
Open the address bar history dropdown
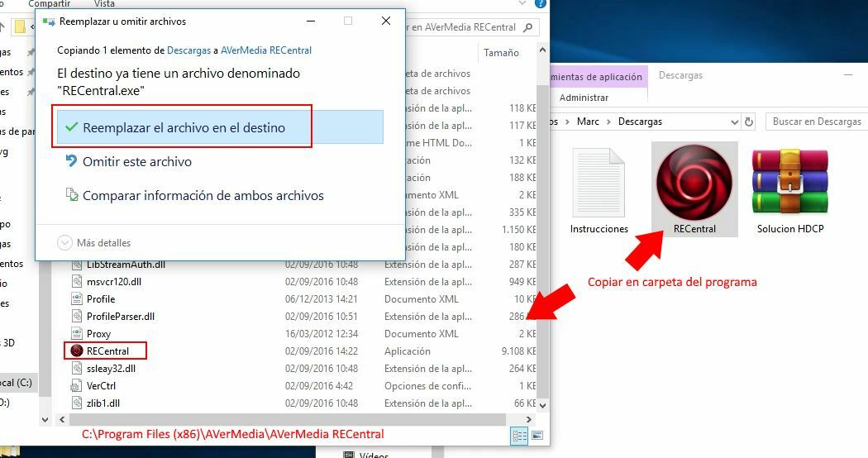(734, 122)
